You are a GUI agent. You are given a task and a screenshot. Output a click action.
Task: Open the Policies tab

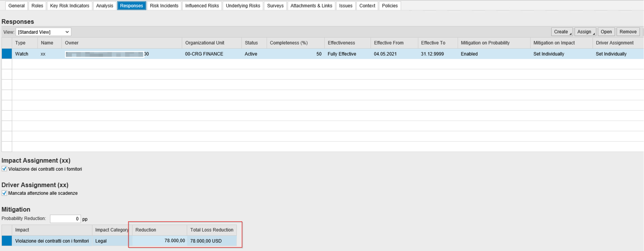(x=390, y=6)
